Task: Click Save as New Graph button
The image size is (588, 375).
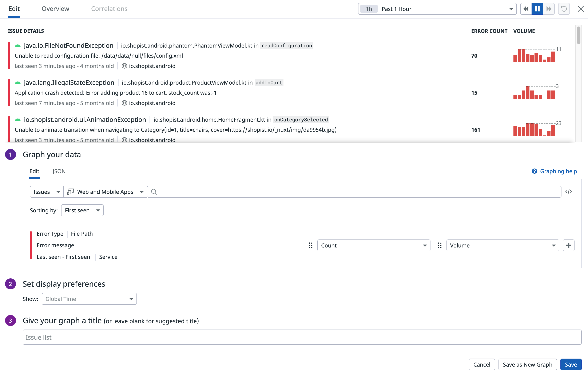Action: click(x=527, y=364)
